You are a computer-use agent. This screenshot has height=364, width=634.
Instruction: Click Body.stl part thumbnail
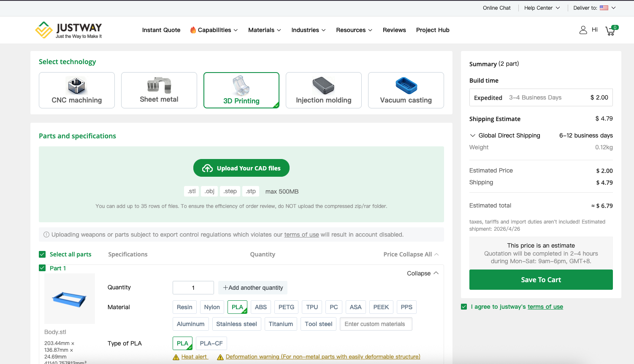coord(70,299)
